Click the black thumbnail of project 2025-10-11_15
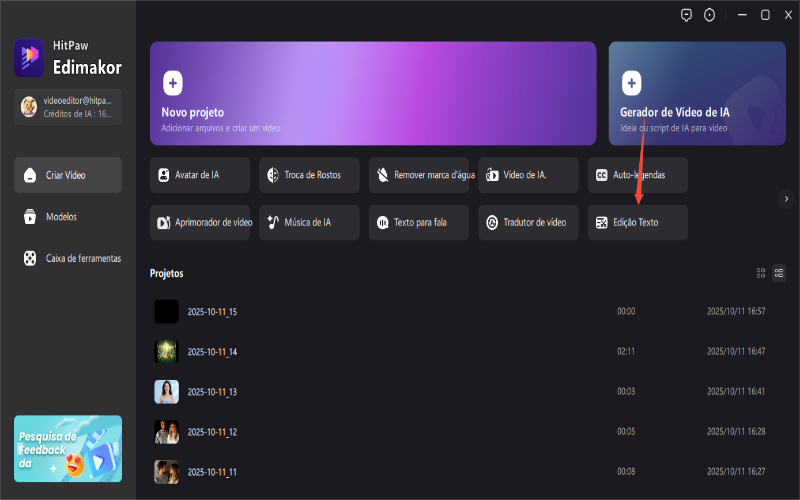Viewport: 800px width, 500px height. 166,312
